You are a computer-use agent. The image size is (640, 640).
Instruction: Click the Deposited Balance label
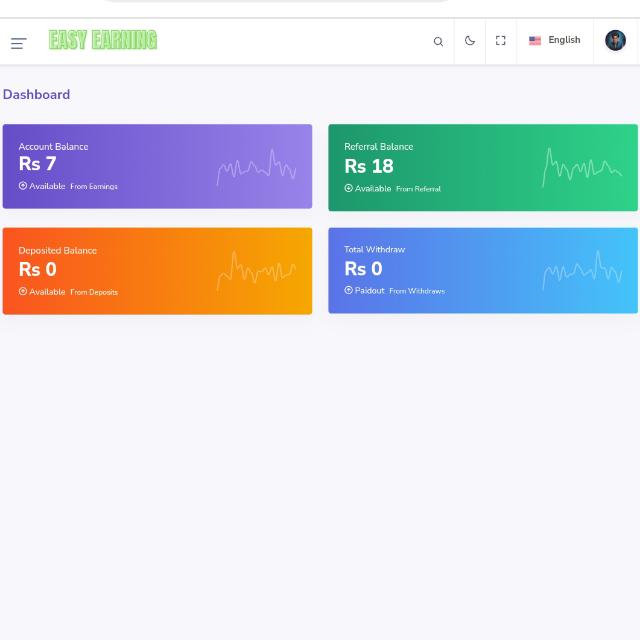click(58, 250)
